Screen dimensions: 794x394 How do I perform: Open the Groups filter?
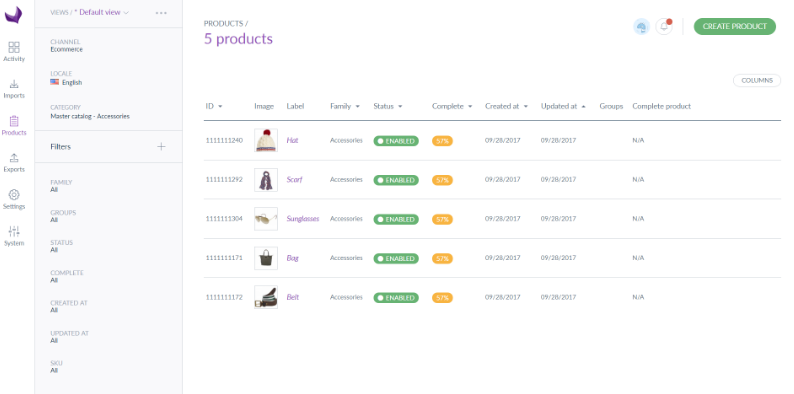[63, 216]
